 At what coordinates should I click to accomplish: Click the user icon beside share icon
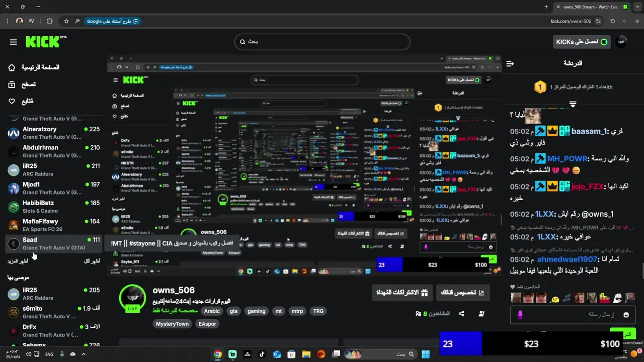coord(481,314)
